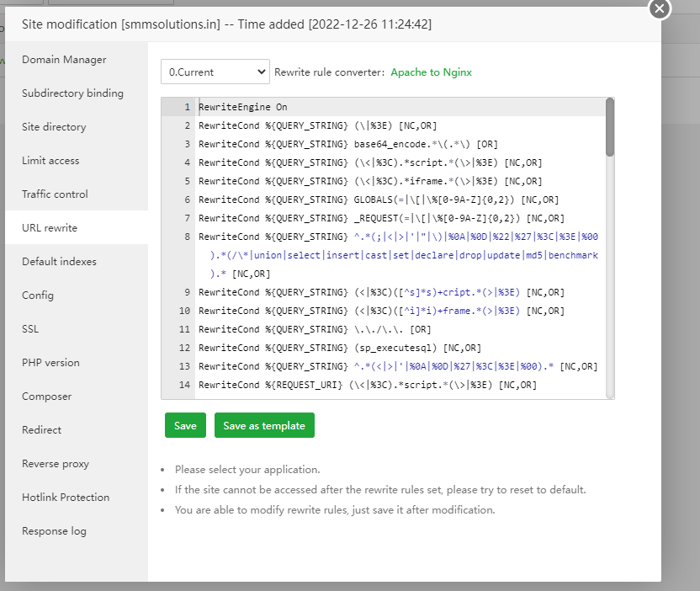Open Hotlink Protection settings

point(66,498)
